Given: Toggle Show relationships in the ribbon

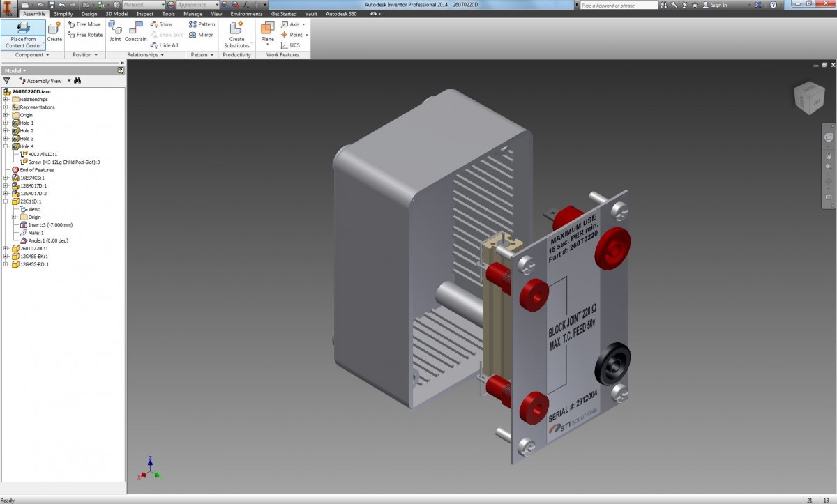Looking at the screenshot, I should [163, 24].
